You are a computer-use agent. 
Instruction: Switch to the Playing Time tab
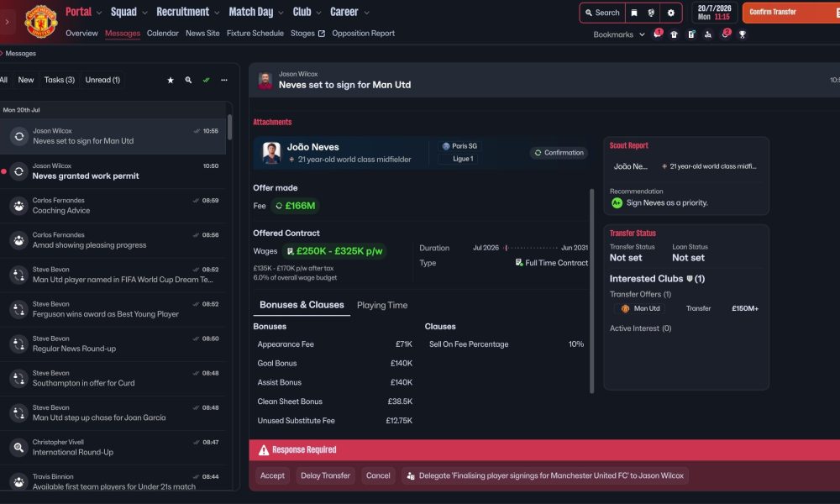point(382,305)
